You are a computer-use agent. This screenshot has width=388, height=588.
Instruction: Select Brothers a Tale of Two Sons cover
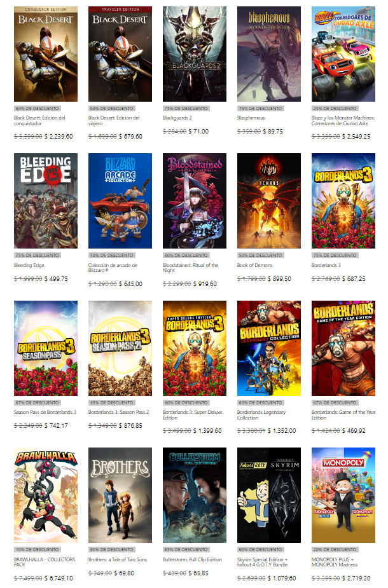(120, 495)
